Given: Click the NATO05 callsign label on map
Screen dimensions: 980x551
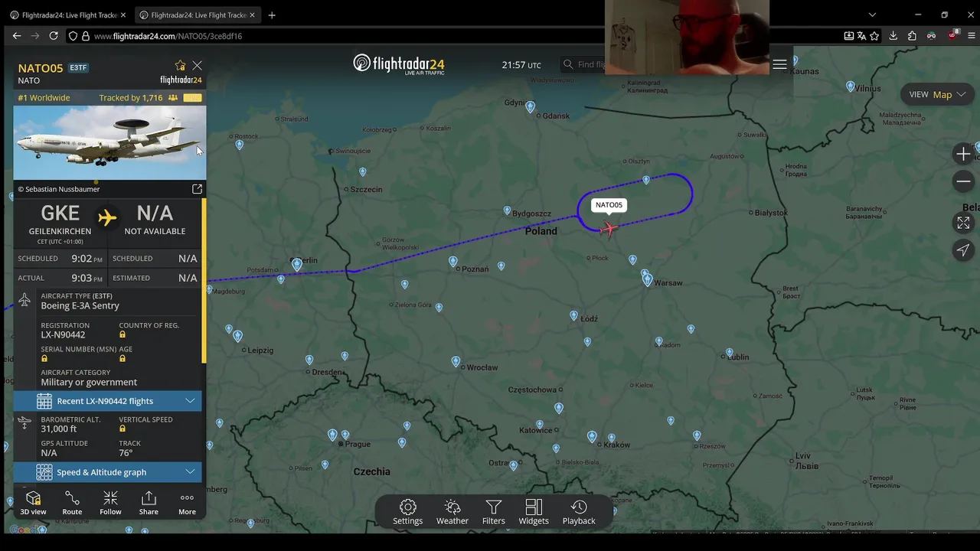Looking at the screenshot, I should (x=609, y=205).
